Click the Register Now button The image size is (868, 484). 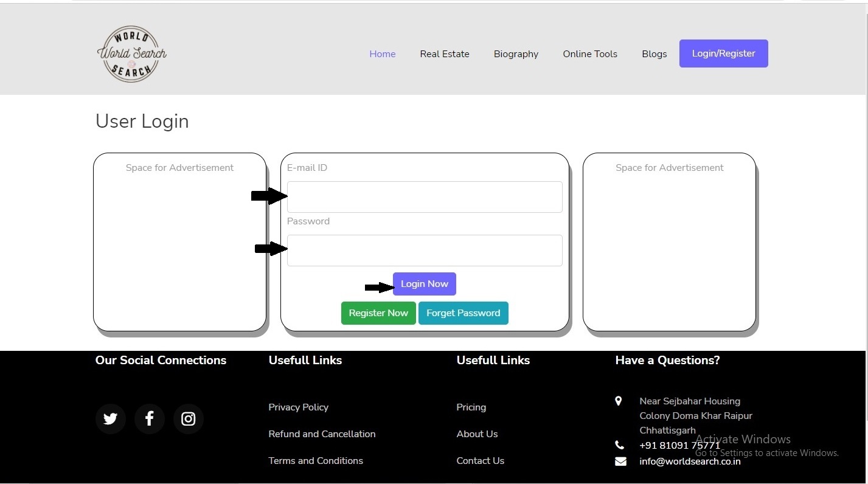click(x=378, y=313)
